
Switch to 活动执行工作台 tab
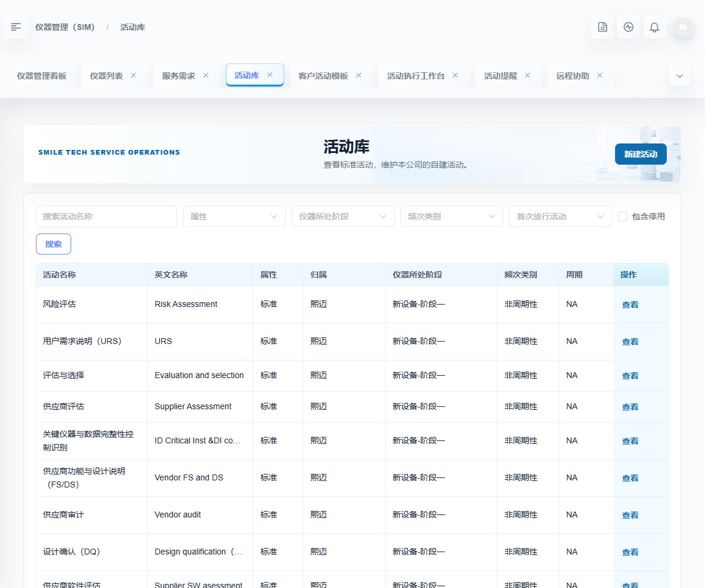tap(416, 75)
